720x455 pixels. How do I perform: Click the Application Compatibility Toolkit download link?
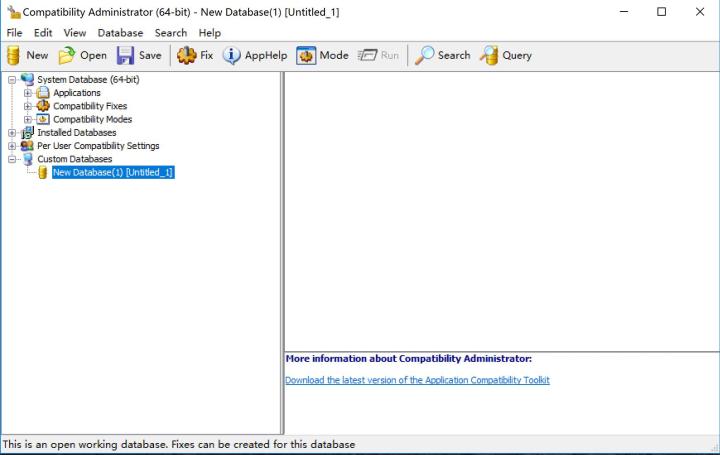click(417, 380)
